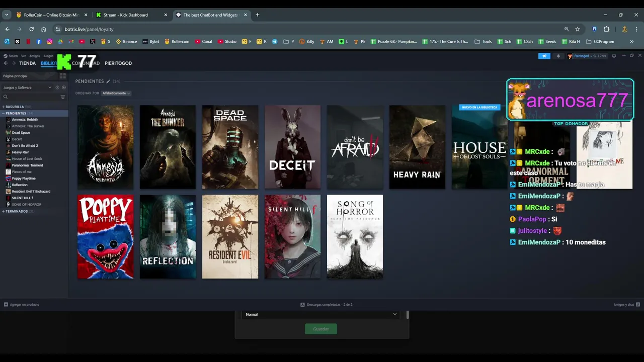The image size is (644, 362).
Task: Open Descargas completadas status
Action: pyautogui.click(x=326, y=305)
